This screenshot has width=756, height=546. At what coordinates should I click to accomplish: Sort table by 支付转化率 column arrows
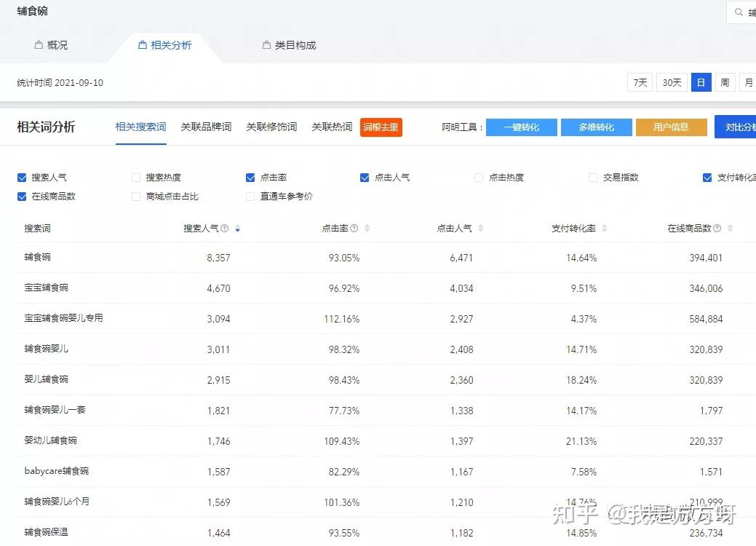(604, 229)
